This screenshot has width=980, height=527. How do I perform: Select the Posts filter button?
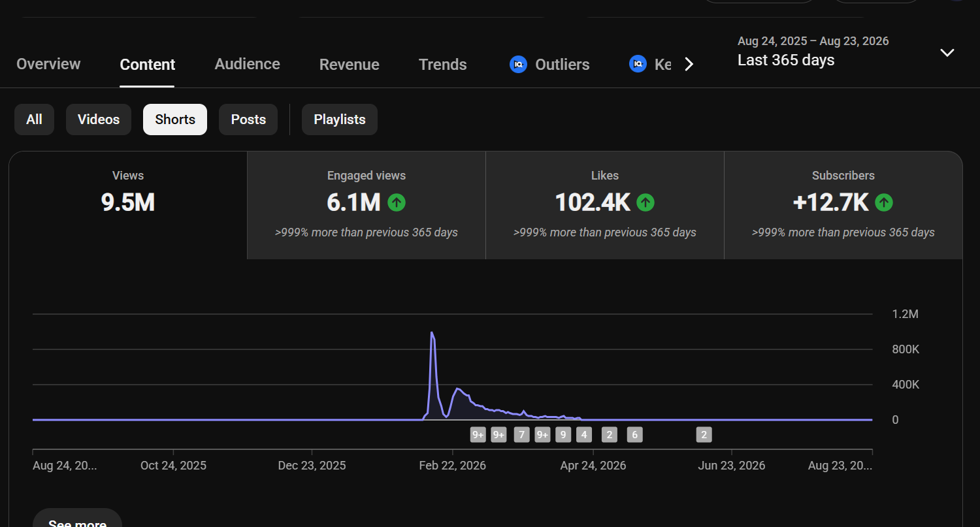(248, 120)
